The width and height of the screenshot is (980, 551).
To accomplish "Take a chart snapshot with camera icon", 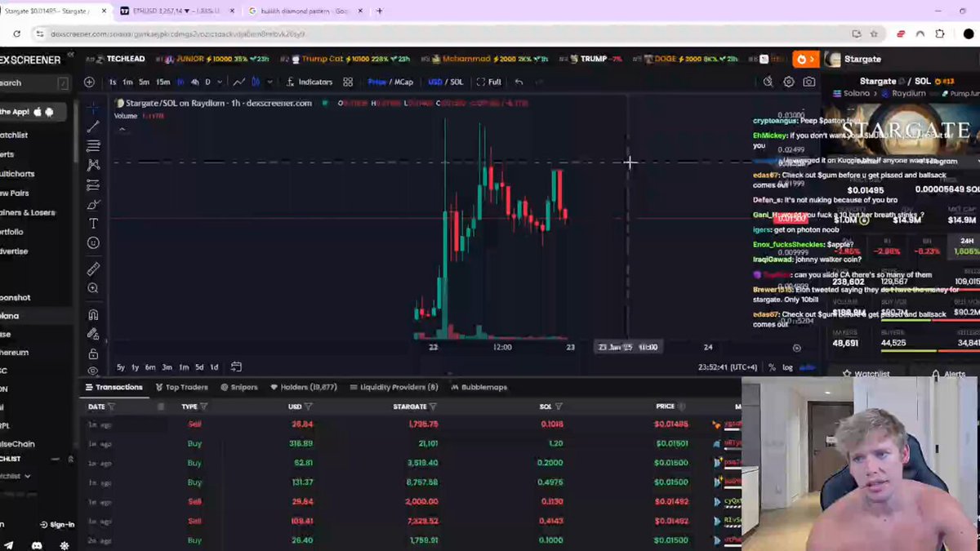I will (809, 82).
